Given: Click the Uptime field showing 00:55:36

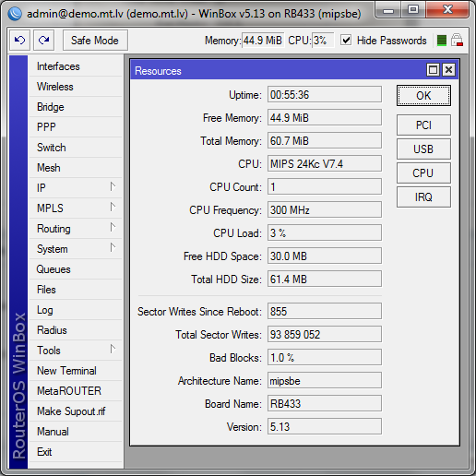Looking at the screenshot, I should point(325,95).
